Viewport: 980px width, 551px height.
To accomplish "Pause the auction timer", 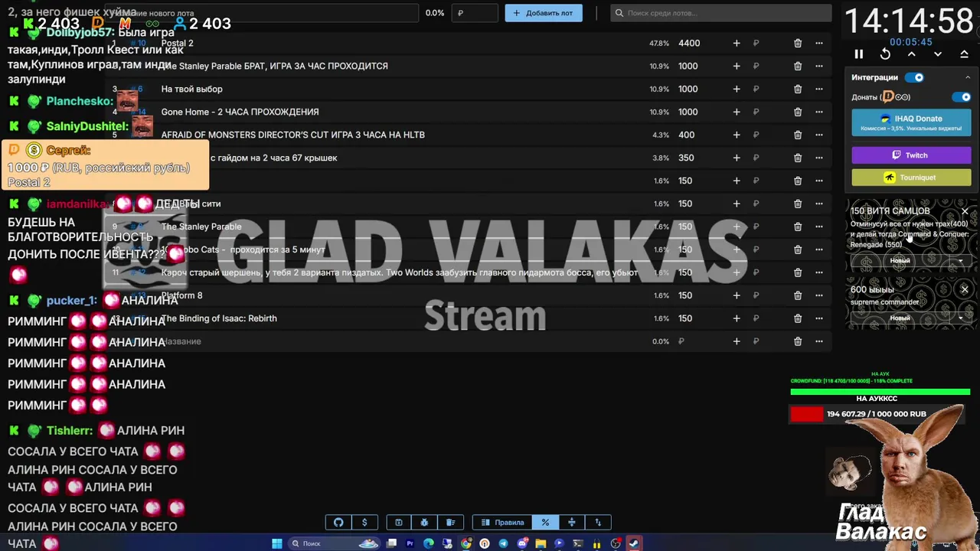I will 858,54.
